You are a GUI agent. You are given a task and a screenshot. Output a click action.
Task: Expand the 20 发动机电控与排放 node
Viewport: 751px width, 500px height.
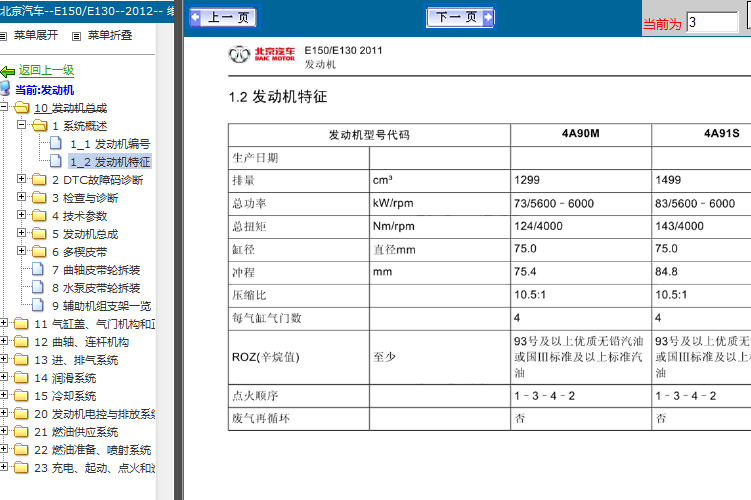pyautogui.click(x=4, y=413)
